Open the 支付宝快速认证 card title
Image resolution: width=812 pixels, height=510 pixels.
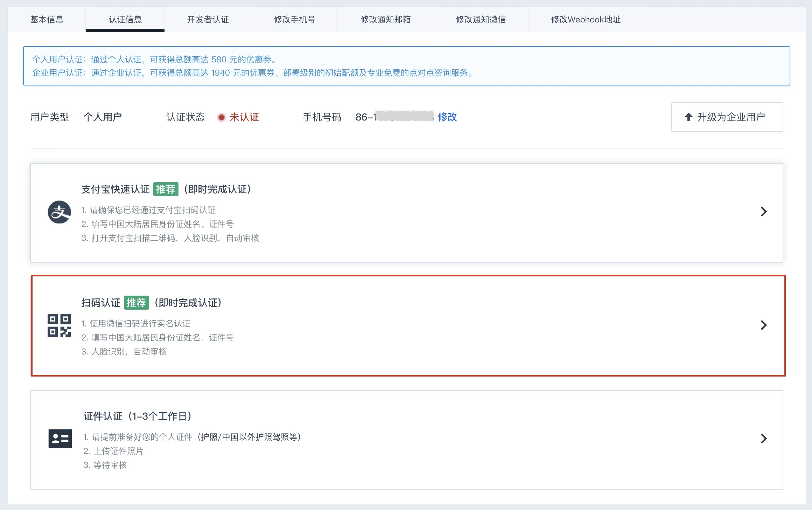click(115, 189)
